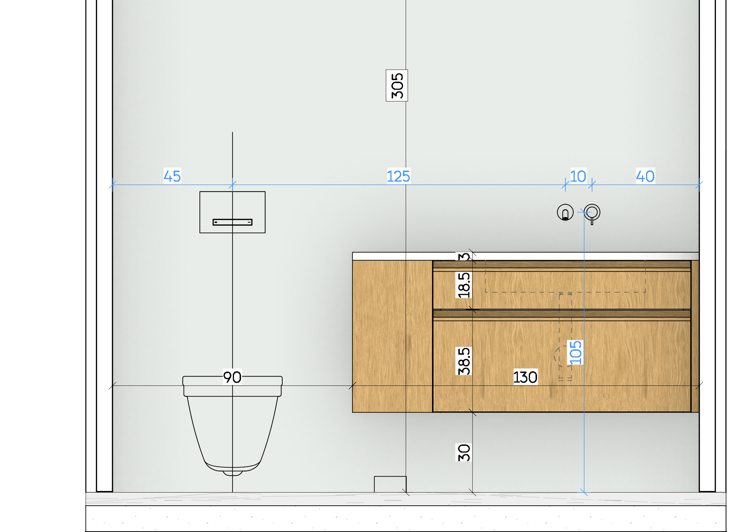The image size is (756, 532).
Task: Click the blue 10 dimension label
Action: tap(578, 176)
